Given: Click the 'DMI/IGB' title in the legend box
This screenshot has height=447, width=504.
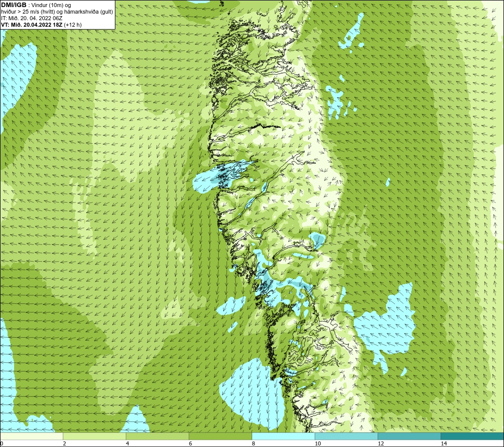Looking at the screenshot, I should tap(14, 5).
